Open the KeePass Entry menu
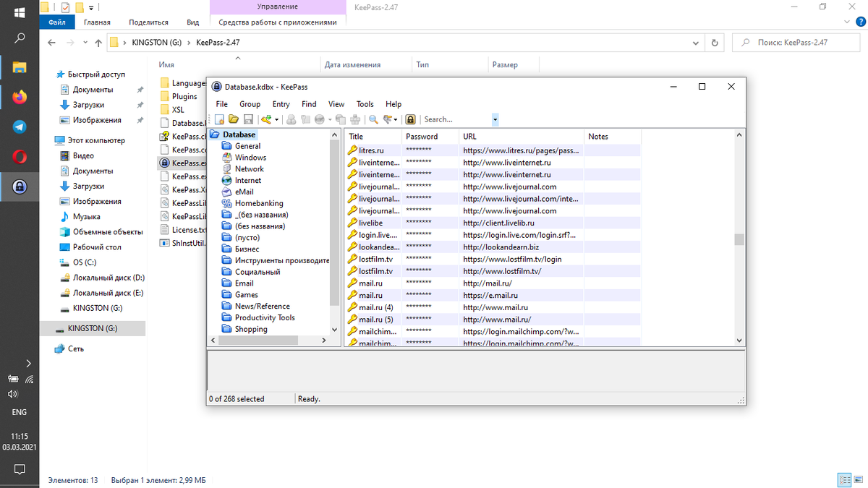The height and width of the screenshot is (488, 868). (x=281, y=104)
